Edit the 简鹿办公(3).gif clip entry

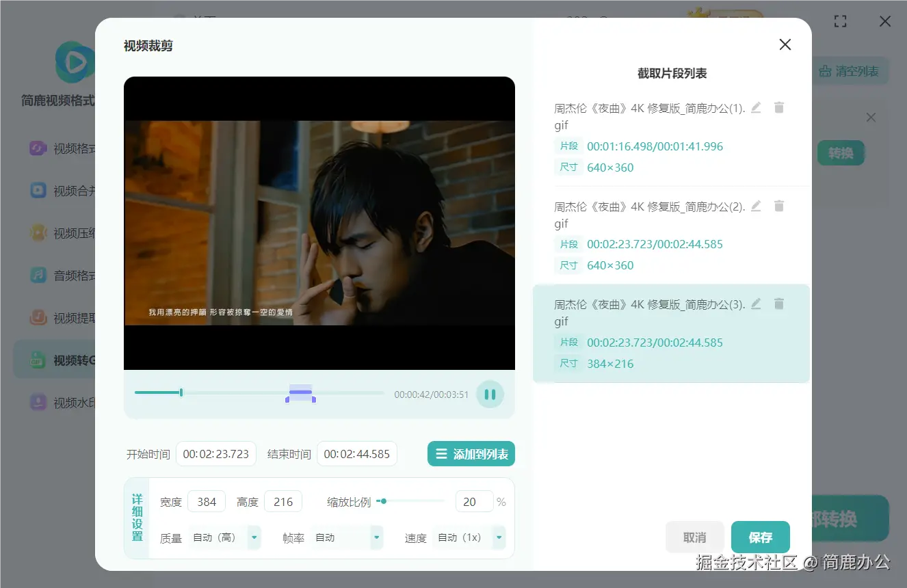click(x=756, y=304)
